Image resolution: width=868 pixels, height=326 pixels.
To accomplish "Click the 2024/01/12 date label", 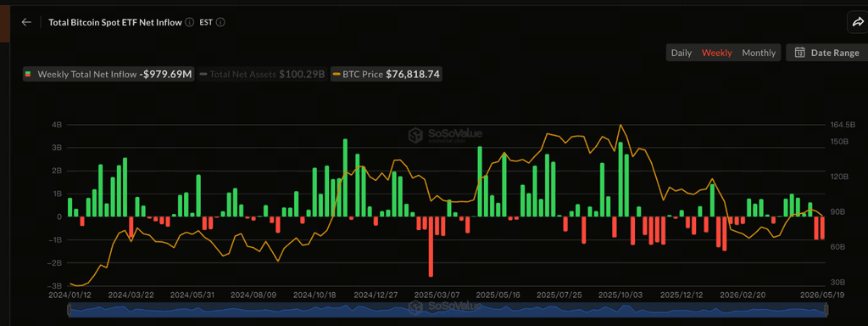I will coord(70,295).
